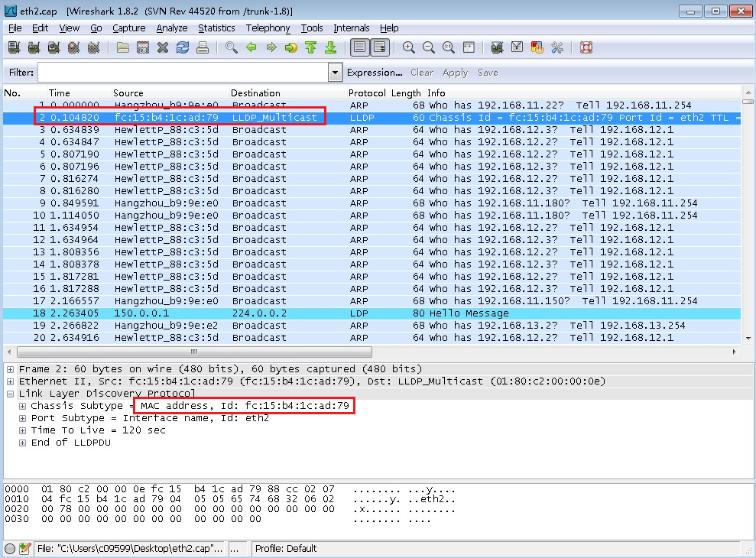Reload this capture file
This screenshot has width=756, height=558.
point(183,47)
